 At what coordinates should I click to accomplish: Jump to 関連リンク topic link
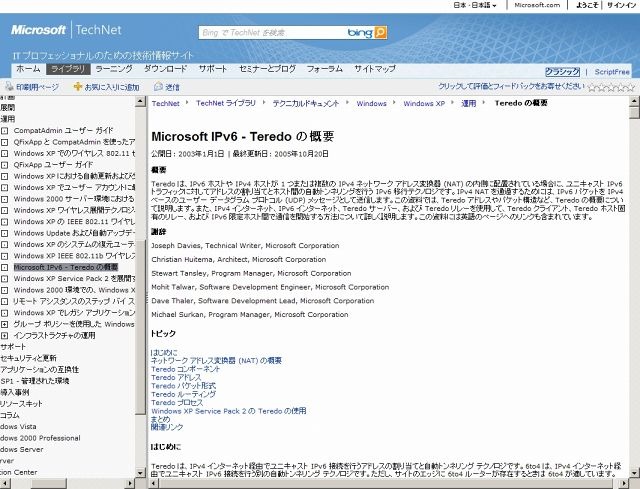click(167, 427)
